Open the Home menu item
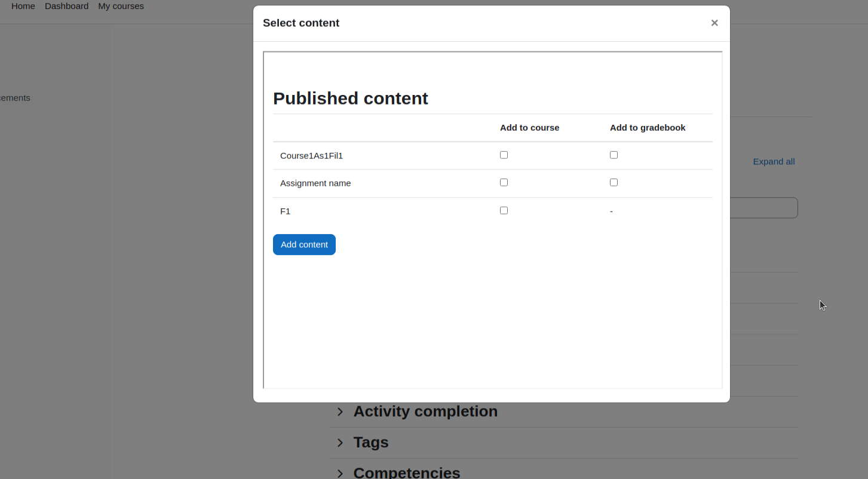 point(23,6)
